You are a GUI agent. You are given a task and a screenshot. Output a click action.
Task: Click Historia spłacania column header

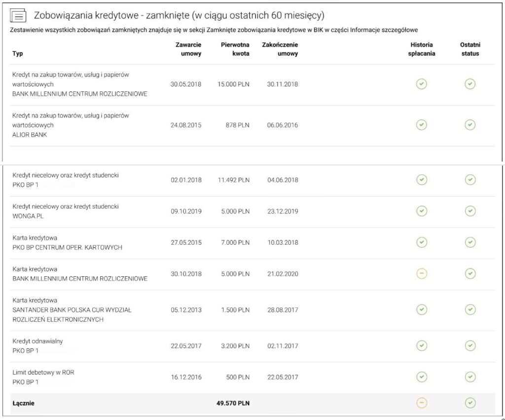(x=422, y=49)
